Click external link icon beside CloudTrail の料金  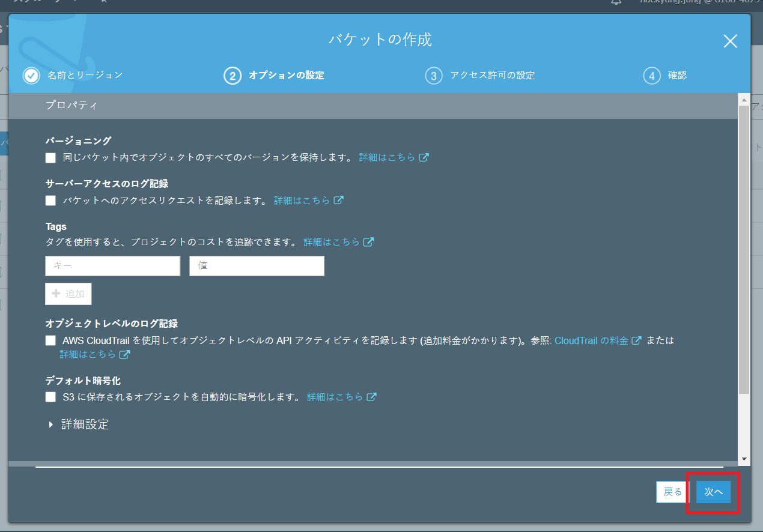point(636,340)
